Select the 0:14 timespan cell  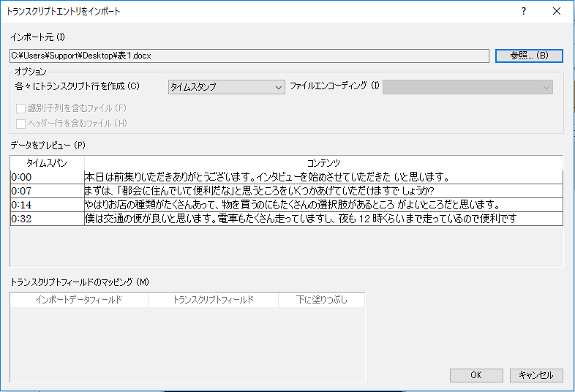coord(48,205)
